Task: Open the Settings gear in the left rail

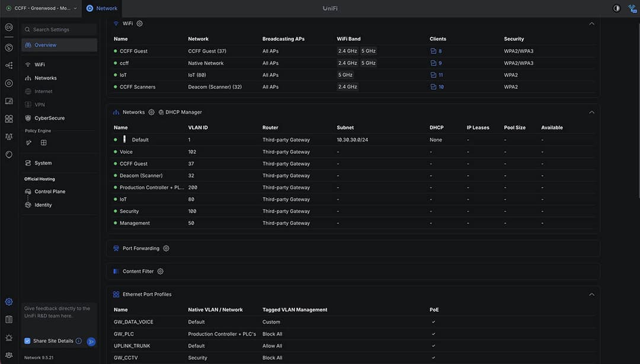Action: click(x=8, y=302)
